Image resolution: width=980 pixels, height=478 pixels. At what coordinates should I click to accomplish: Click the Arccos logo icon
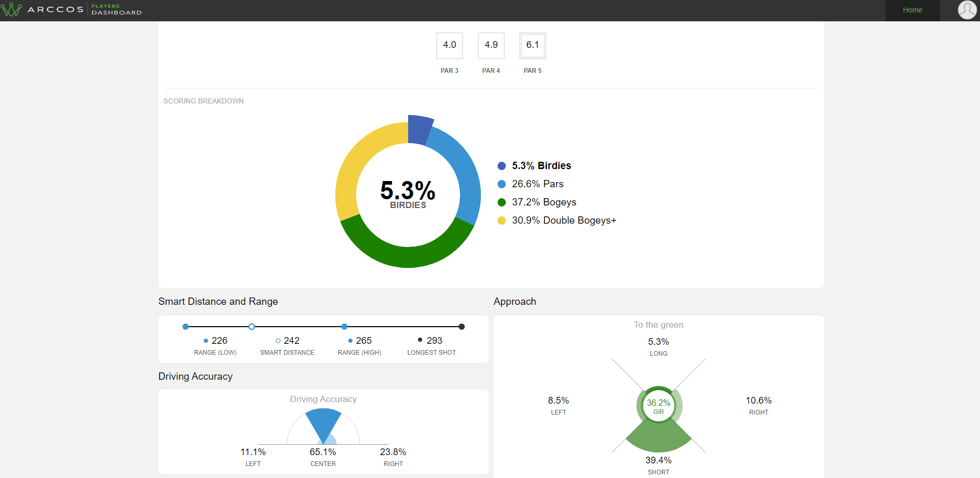[11, 10]
